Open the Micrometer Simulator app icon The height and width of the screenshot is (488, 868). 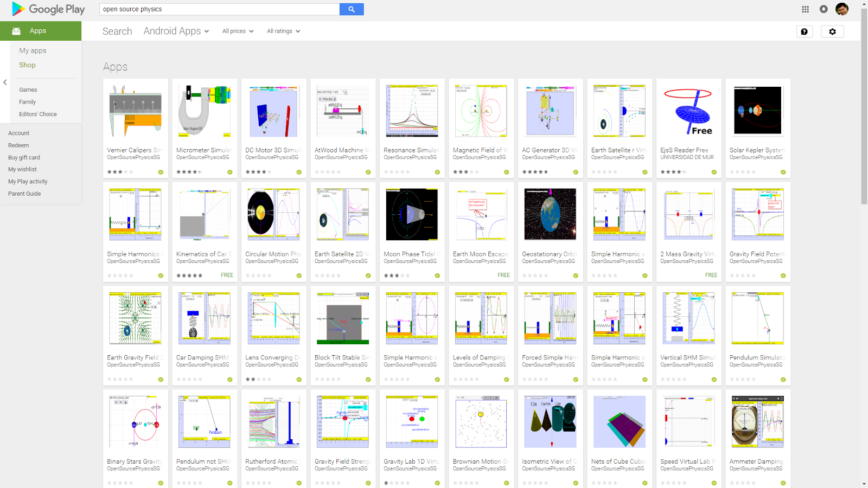[205, 111]
